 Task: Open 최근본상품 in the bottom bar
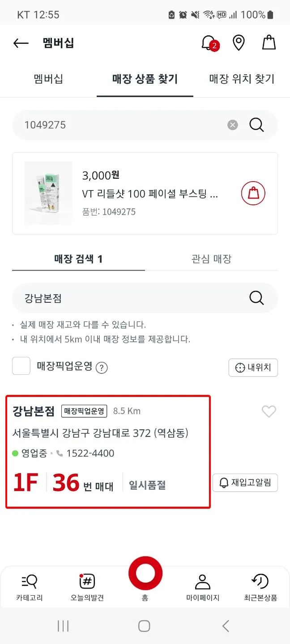(x=261, y=586)
